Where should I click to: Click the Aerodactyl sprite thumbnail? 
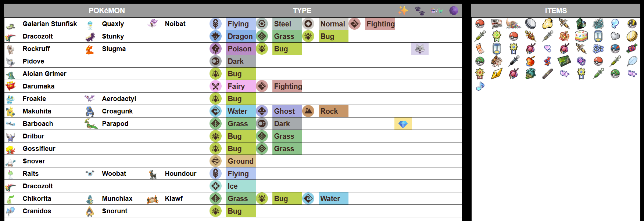tap(90, 98)
